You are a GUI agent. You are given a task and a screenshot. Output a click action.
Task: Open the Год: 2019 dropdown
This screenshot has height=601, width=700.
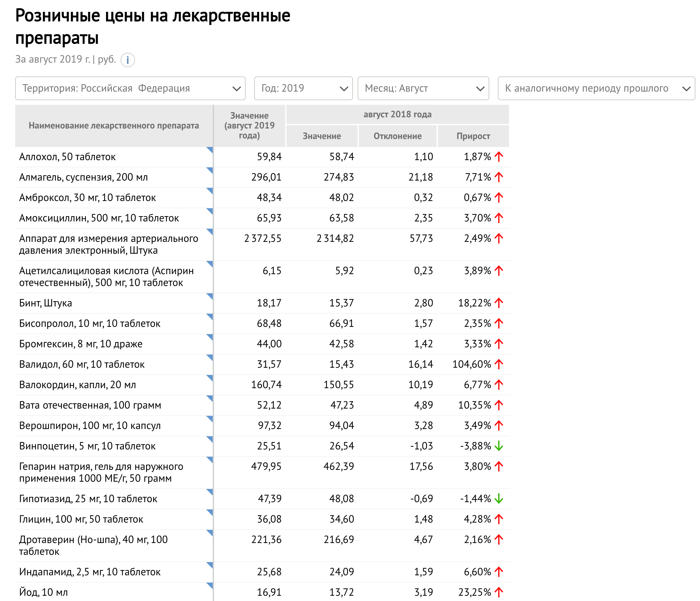click(303, 88)
